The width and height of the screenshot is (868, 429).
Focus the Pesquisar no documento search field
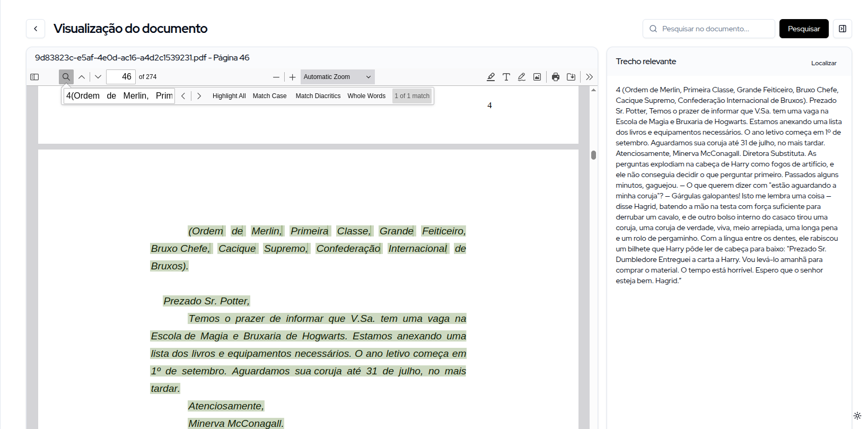(x=709, y=29)
